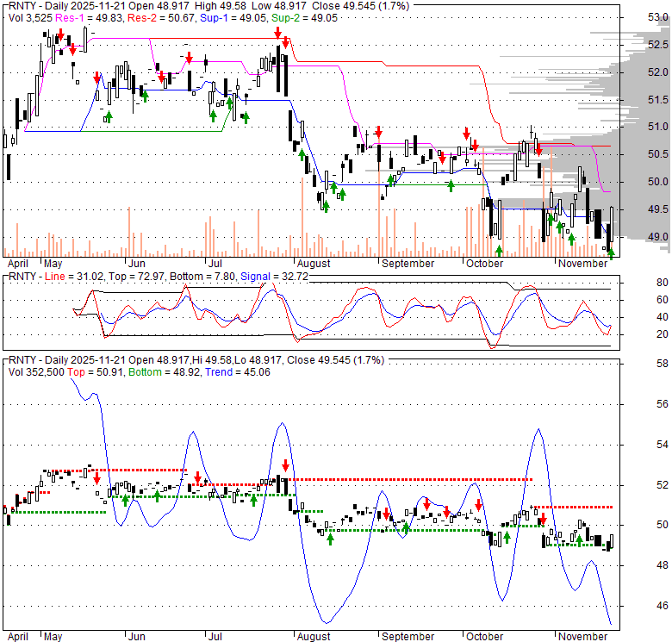Select the 20 level on the oscillator axis
The height and width of the screenshot is (642, 672).
(x=663, y=334)
